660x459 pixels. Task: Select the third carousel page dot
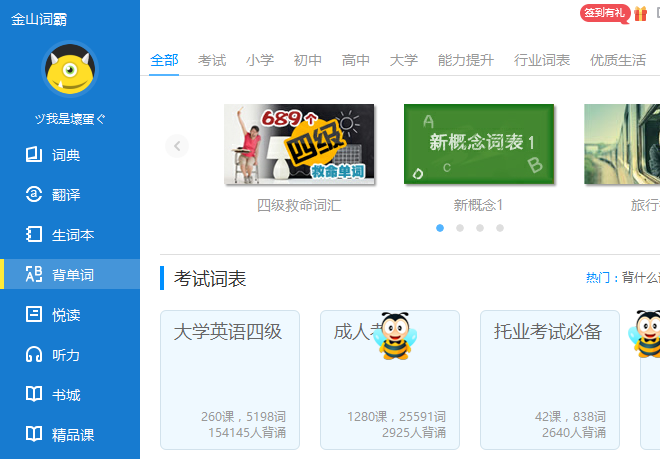[x=480, y=228]
